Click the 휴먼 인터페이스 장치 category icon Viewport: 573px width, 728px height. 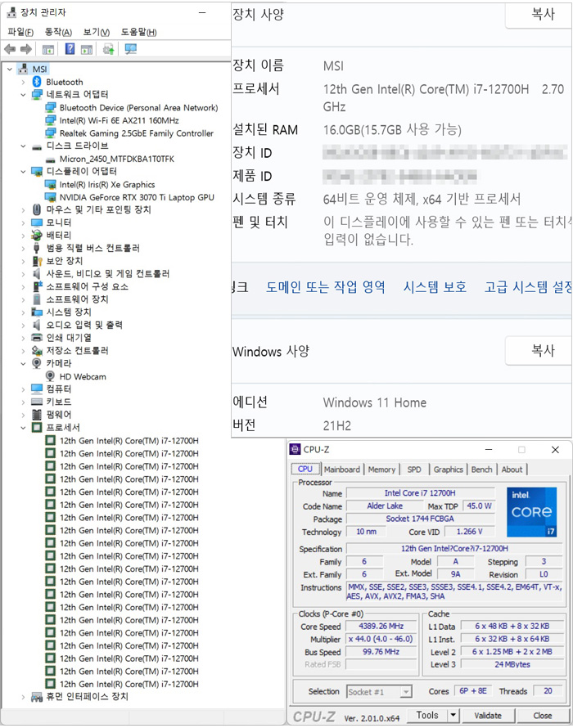[x=37, y=696]
